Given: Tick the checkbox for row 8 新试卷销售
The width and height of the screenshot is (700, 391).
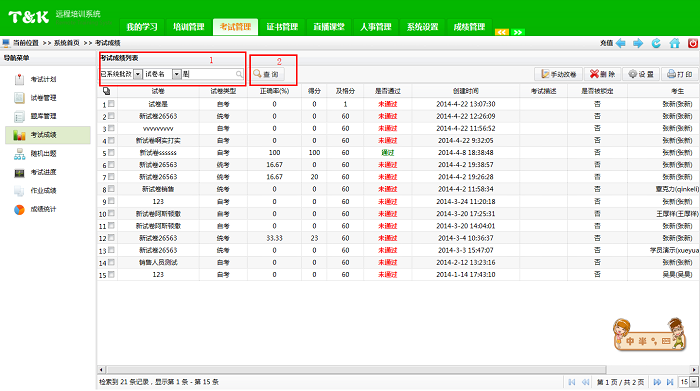Looking at the screenshot, I should click(111, 189).
